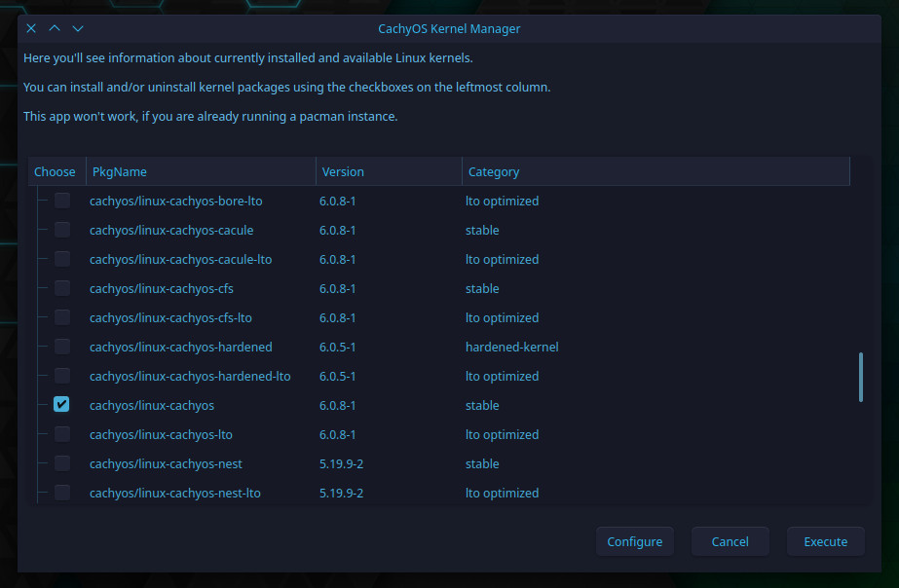Click the Execute button
Viewport: 899px width, 588px height.
click(826, 541)
